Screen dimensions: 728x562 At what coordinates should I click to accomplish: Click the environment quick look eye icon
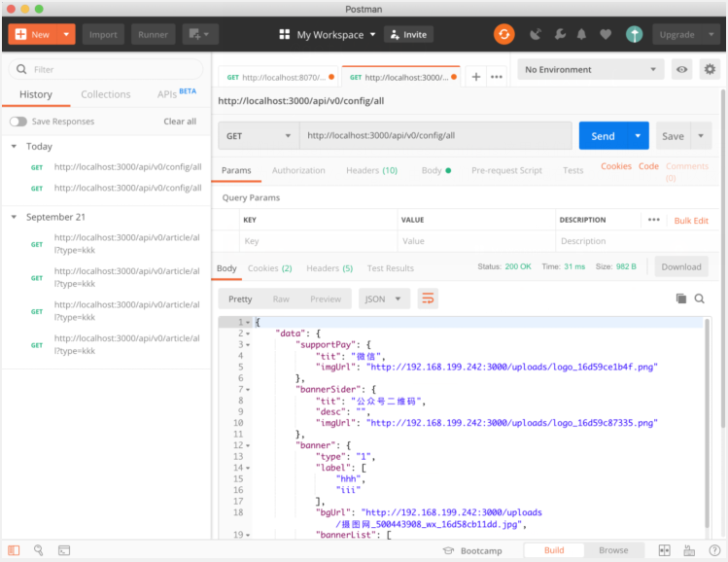tap(681, 70)
